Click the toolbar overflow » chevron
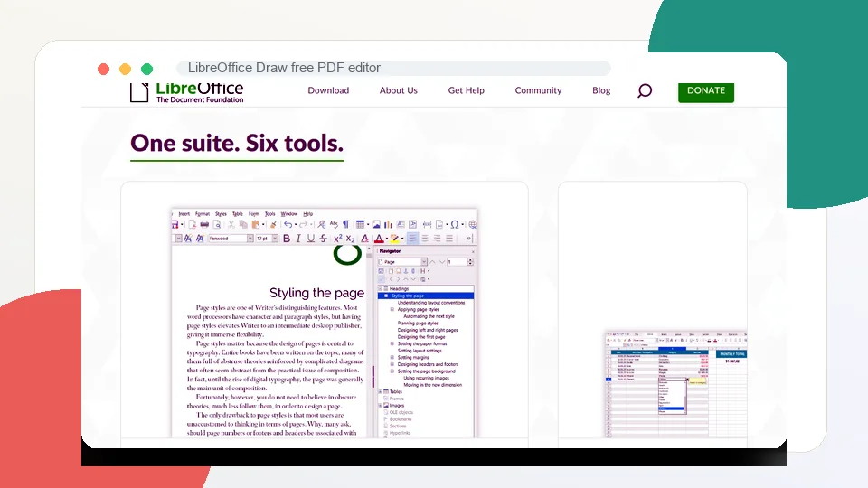The width and height of the screenshot is (868, 488). (469, 239)
